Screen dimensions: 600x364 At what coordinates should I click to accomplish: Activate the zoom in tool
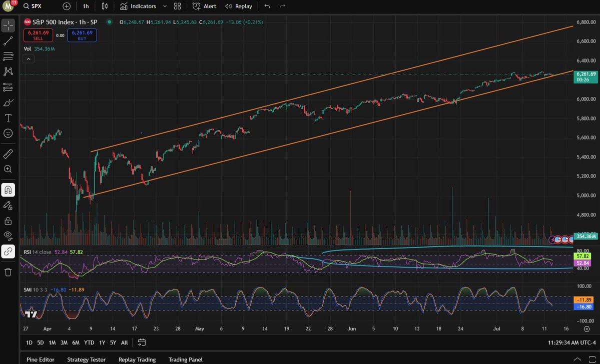(x=8, y=169)
